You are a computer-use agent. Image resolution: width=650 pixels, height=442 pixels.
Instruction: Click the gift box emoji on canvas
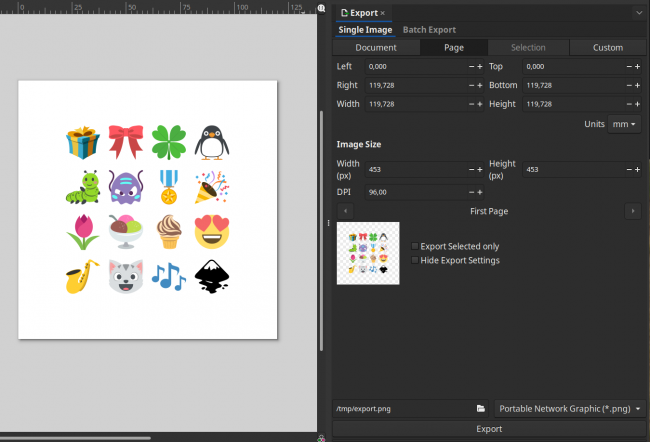point(83,143)
